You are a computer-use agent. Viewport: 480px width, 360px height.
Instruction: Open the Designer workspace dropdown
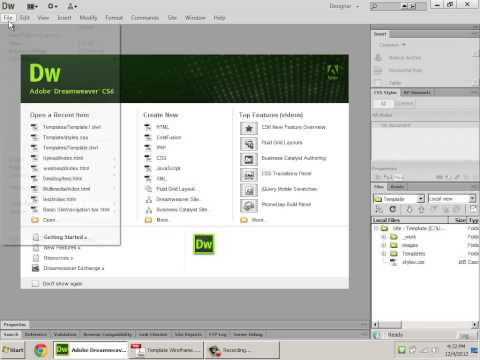(344, 6)
